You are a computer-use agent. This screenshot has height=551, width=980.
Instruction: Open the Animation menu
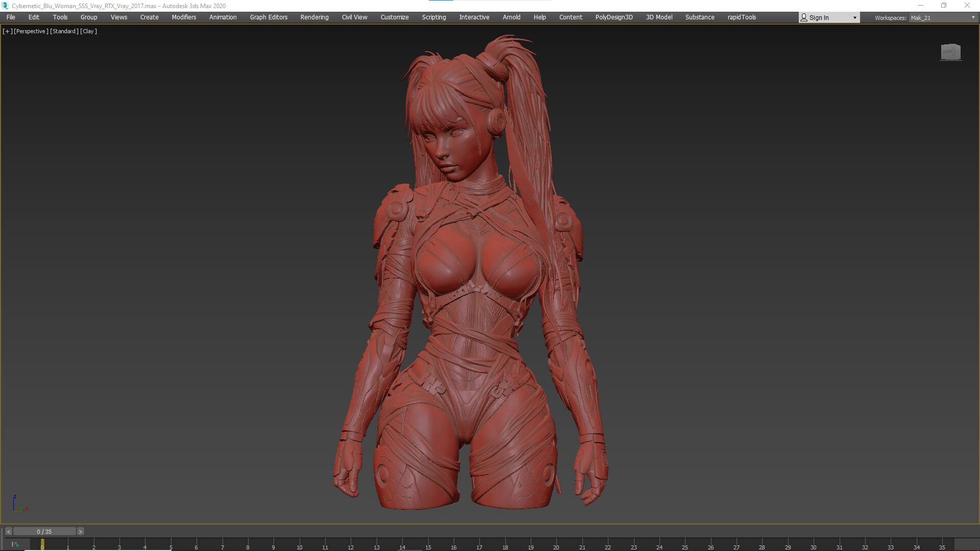pyautogui.click(x=223, y=17)
